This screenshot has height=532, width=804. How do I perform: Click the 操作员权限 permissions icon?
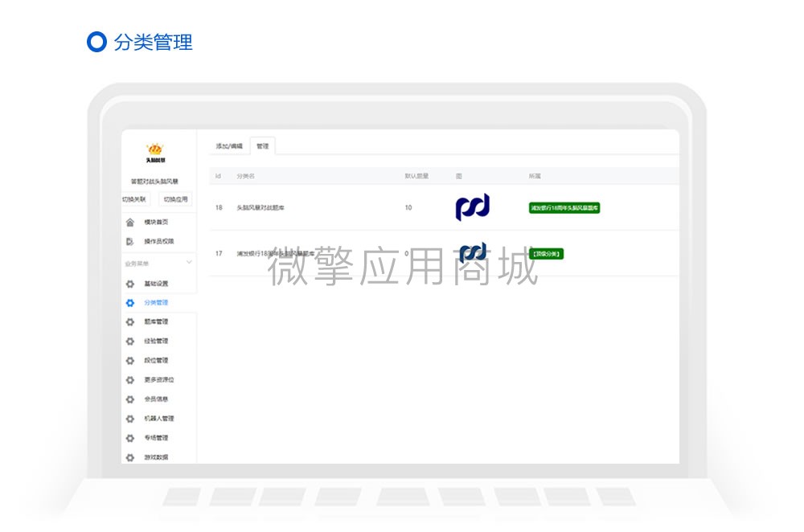click(129, 241)
